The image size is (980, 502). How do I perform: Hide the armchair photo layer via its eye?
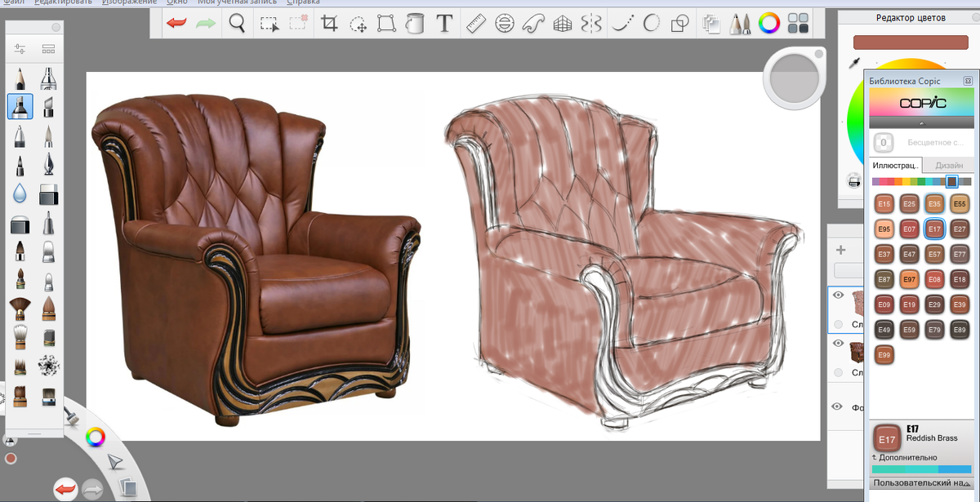pyautogui.click(x=838, y=344)
